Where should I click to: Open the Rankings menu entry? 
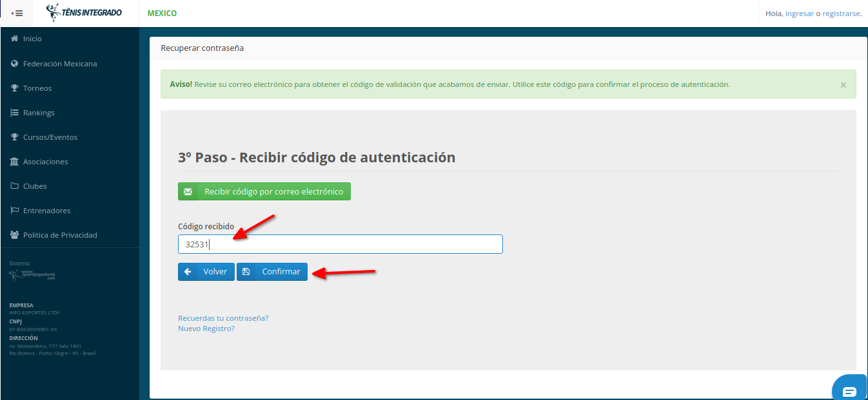pyautogui.click(x=39, y=113)
